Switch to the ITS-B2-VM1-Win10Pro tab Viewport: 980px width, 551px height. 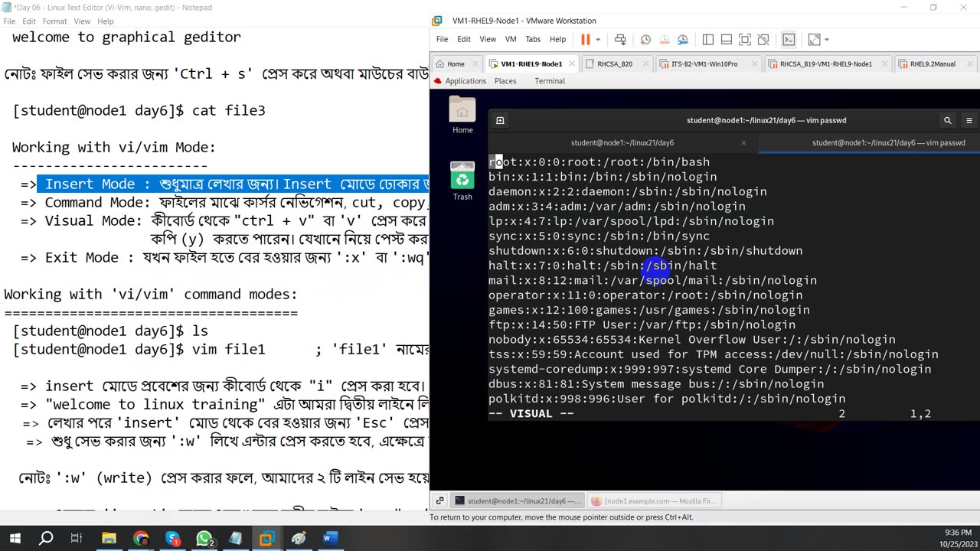coord(704,64)
